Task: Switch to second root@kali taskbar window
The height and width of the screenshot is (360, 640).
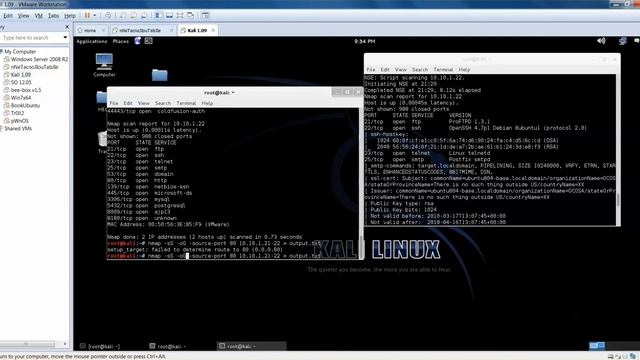Action: click(x=168, y=346)
